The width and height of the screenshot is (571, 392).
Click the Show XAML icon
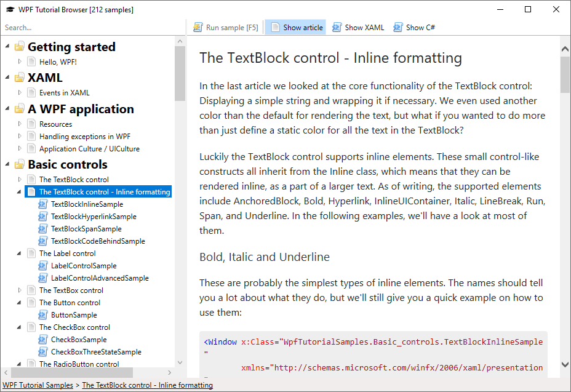pos(336,26)
